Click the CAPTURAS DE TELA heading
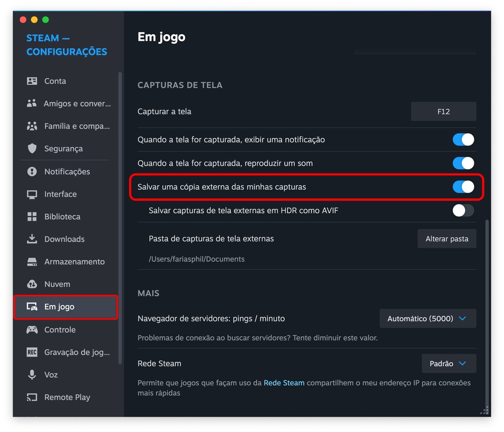 (180, 85)
